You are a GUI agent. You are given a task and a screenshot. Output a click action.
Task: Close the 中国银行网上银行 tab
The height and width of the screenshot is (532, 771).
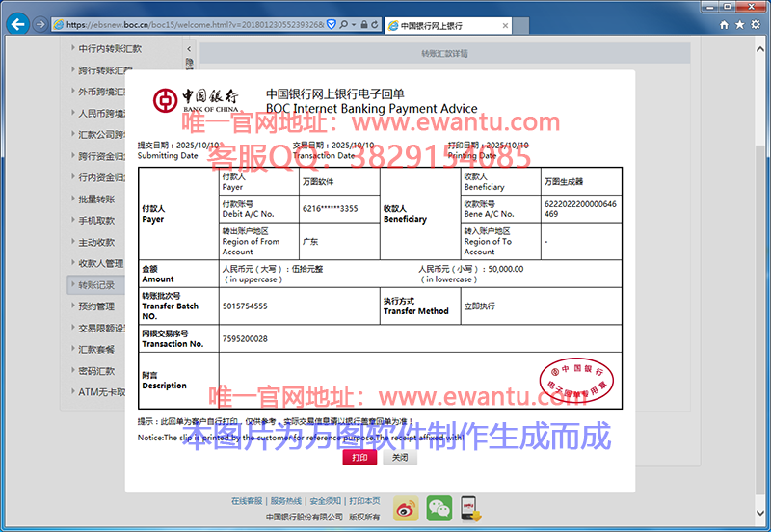[x=505, y=26]
